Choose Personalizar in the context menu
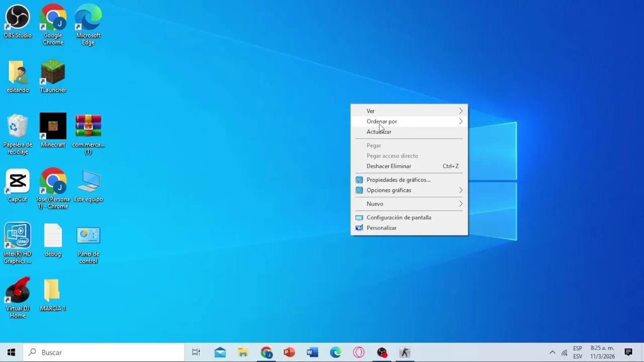 [409, 228]
